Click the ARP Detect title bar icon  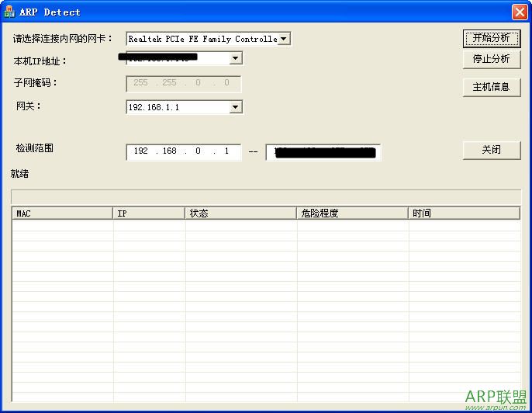9,12
